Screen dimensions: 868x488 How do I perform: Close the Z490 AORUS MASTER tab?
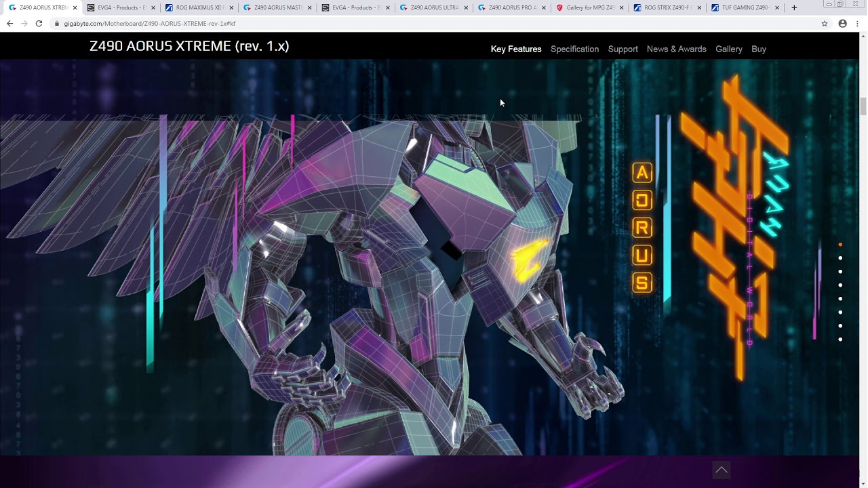click(309, 7)
